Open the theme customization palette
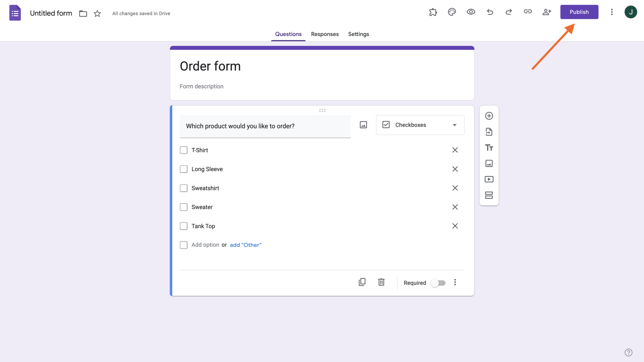 click(x=452, y=12)
